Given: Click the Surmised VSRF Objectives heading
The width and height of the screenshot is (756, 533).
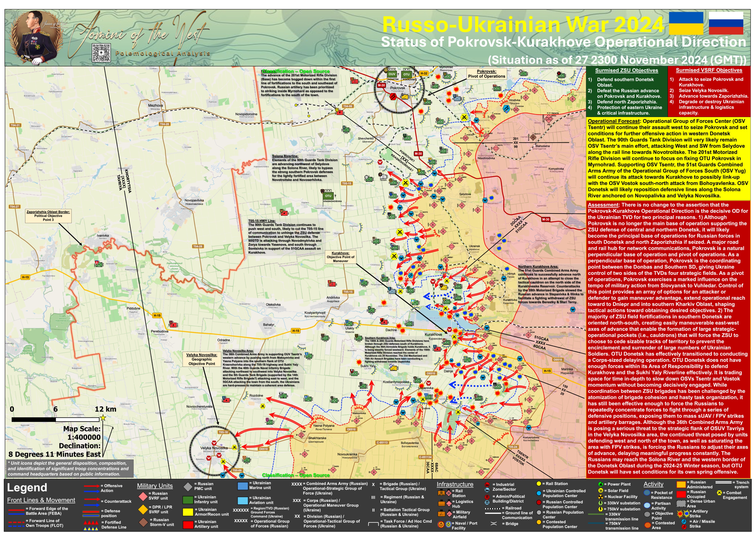Looking at the screenshot, I should click(x=709, y=70).
